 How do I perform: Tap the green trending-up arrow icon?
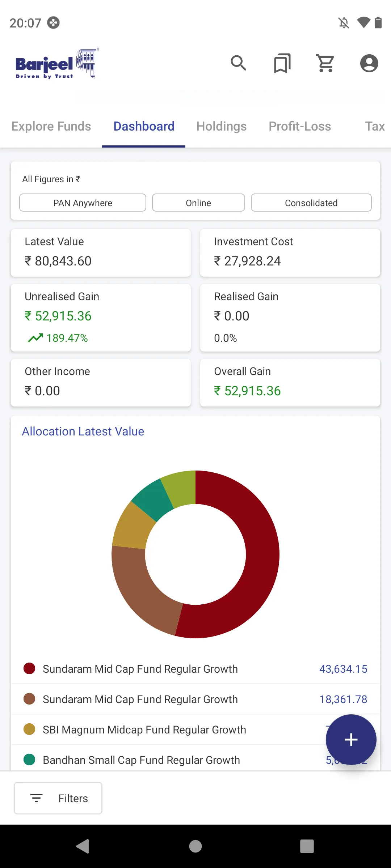tap(35, 338)
